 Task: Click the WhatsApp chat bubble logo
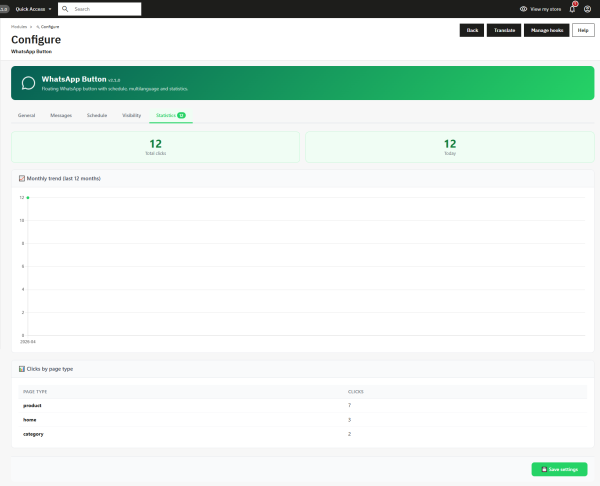click(x=28, y=83)
